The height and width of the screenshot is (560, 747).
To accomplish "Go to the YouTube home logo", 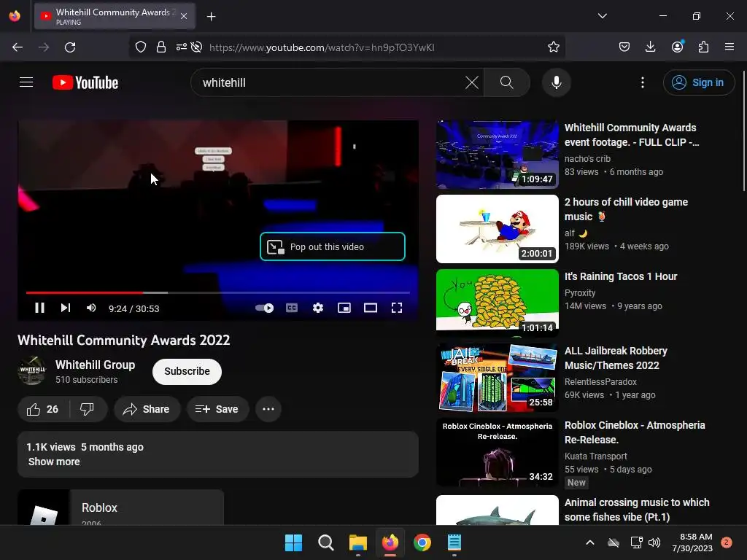I will point(85,82).
